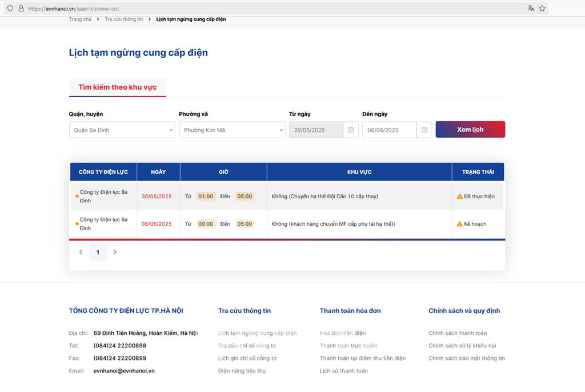Open the Chính sách thanh toán footer link

pos(458,333)
